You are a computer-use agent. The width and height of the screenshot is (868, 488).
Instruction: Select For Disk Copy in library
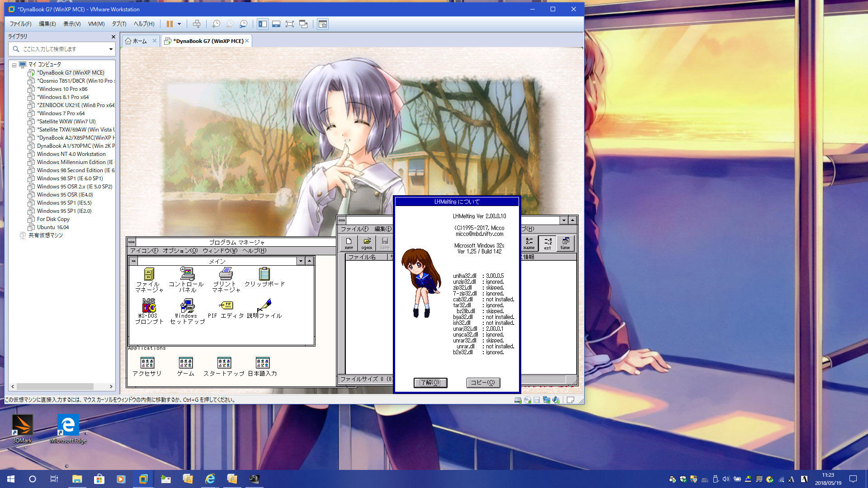click(x=53, y=219)
